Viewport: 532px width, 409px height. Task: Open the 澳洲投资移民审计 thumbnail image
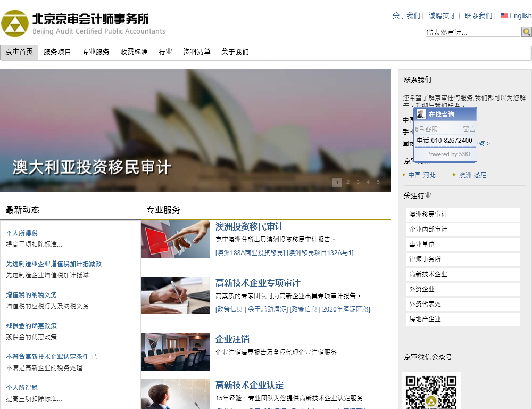tap(176, 239)
